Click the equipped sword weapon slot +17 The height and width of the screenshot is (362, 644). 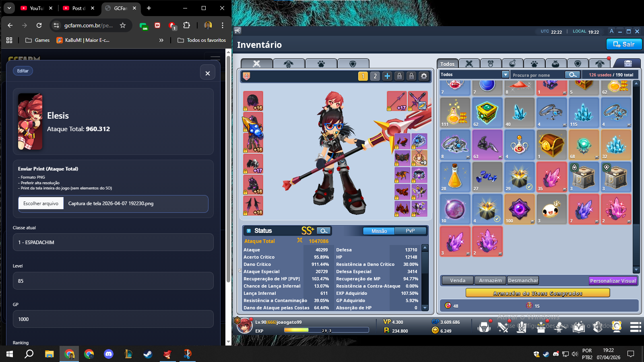(x=397, y=101)
